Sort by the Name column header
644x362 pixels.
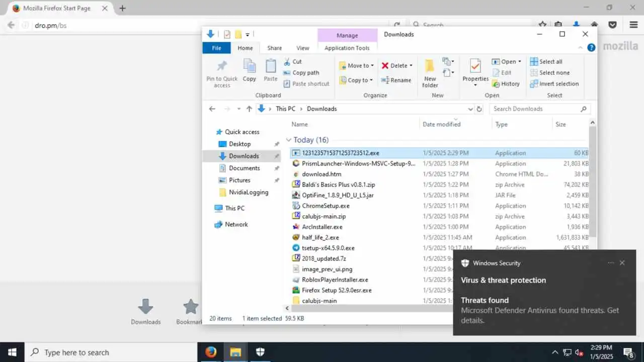tap(299, 124)
